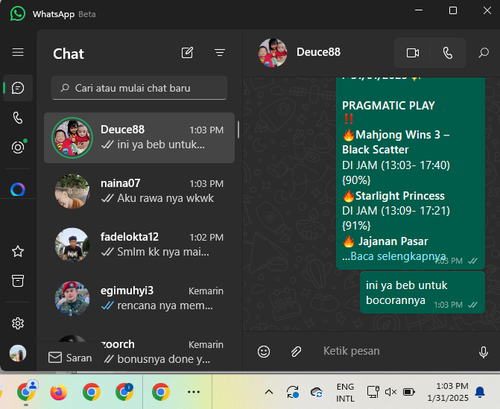Open your profile picture in sidebar
Image resolution: width=500 pixels, height=409 pixels.
[x=18, y=353]
